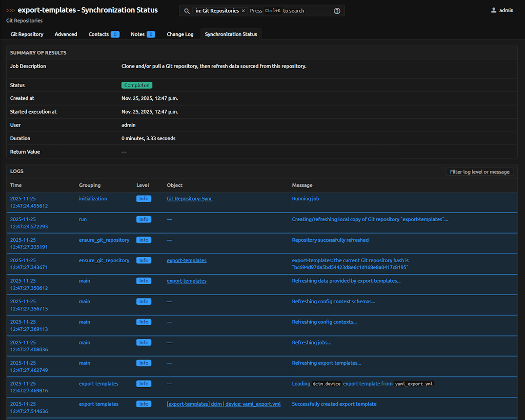Screen dimensions: 525x420
Task: Go to the Change Log tab
Action: 180,34
